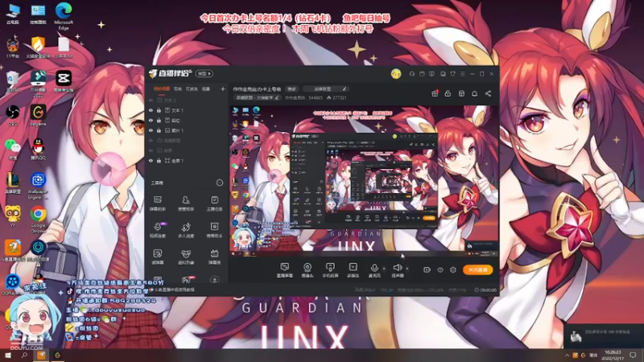The image size is (644, 362).
Task: Expand the microphone options arrow
Action: click(x=384, y=269)
